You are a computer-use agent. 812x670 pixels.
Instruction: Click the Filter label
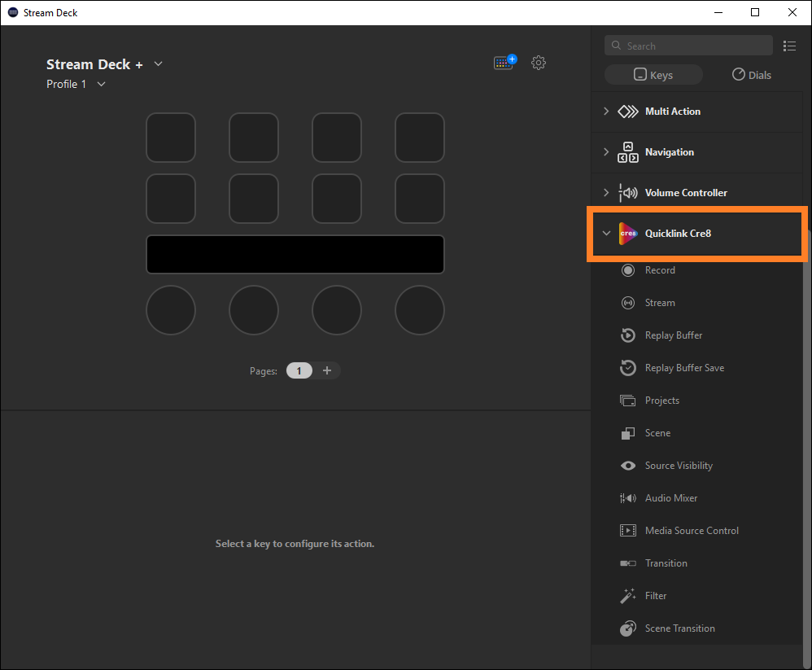point(656,596)
